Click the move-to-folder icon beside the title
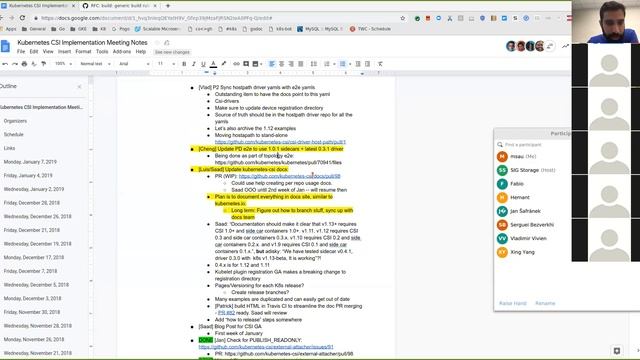 click(167, 42)
